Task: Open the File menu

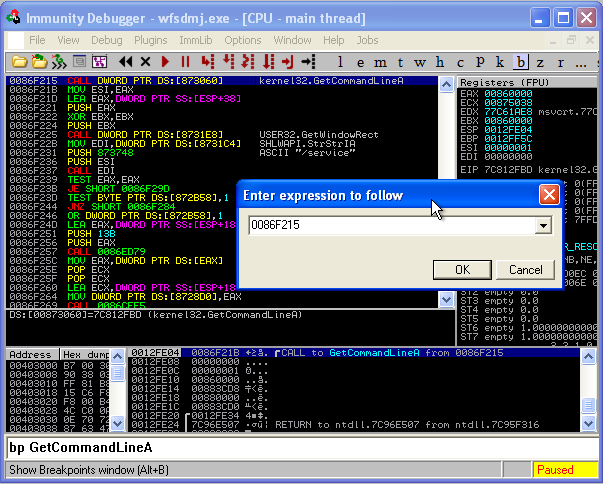Action: tap(37, 40)
